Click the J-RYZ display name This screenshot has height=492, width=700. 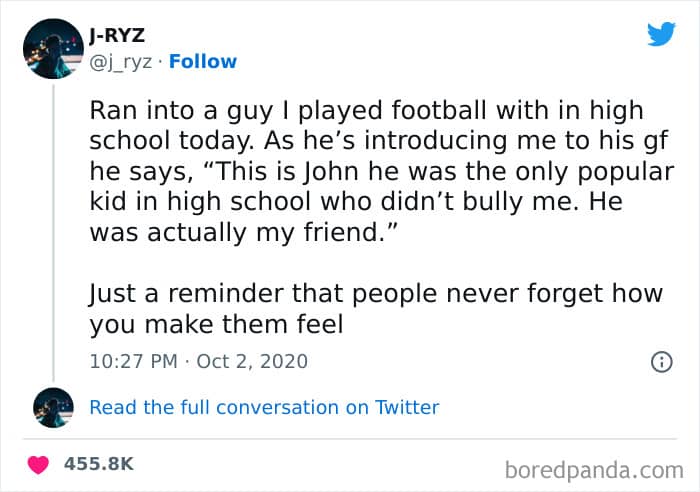pos(117,35)
